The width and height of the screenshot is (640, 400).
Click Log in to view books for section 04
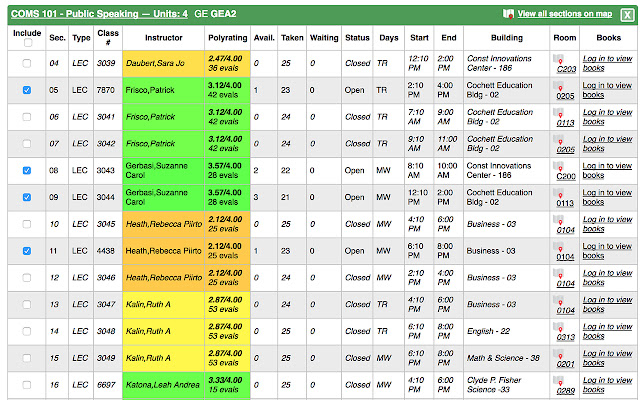click(607, 63)
